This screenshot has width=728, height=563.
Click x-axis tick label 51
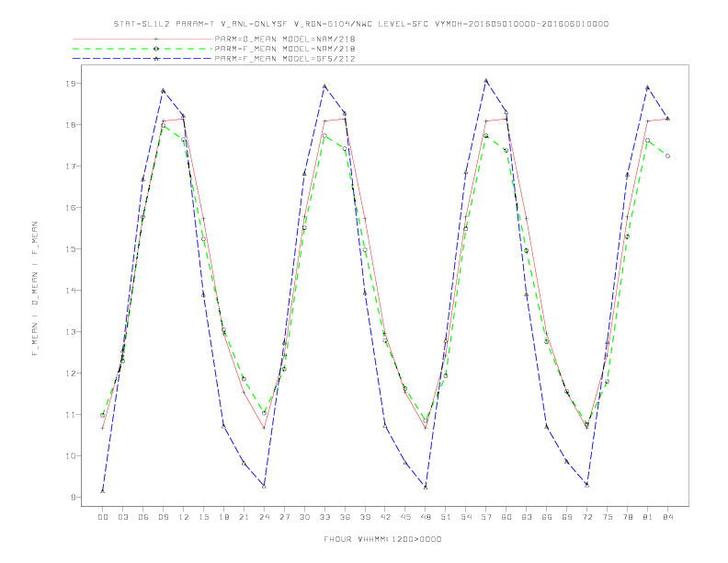click(x=446, y=517)
